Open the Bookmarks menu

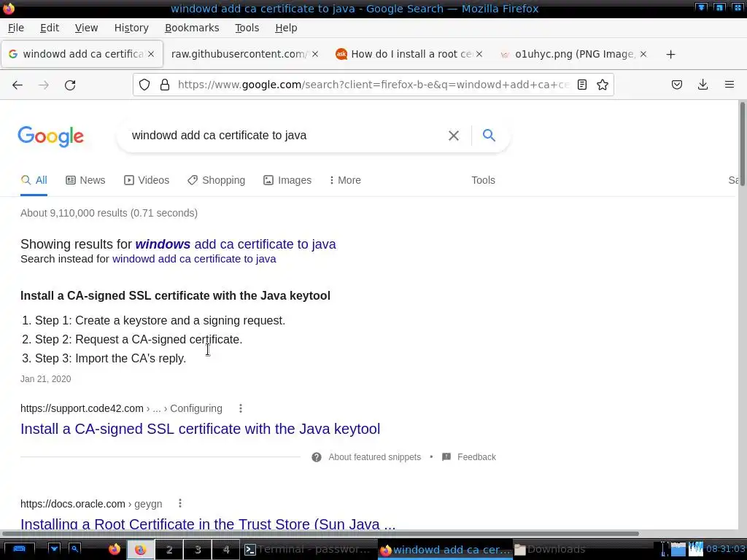coord(192,28)
